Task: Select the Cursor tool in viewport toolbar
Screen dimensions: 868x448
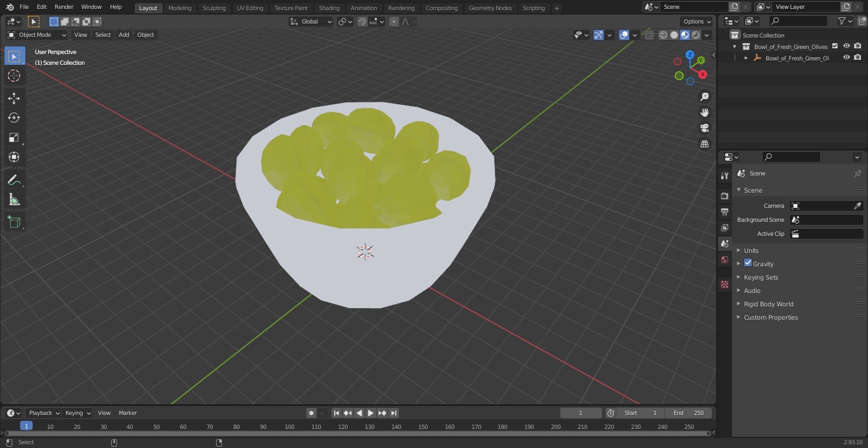Action: point(14,76)
